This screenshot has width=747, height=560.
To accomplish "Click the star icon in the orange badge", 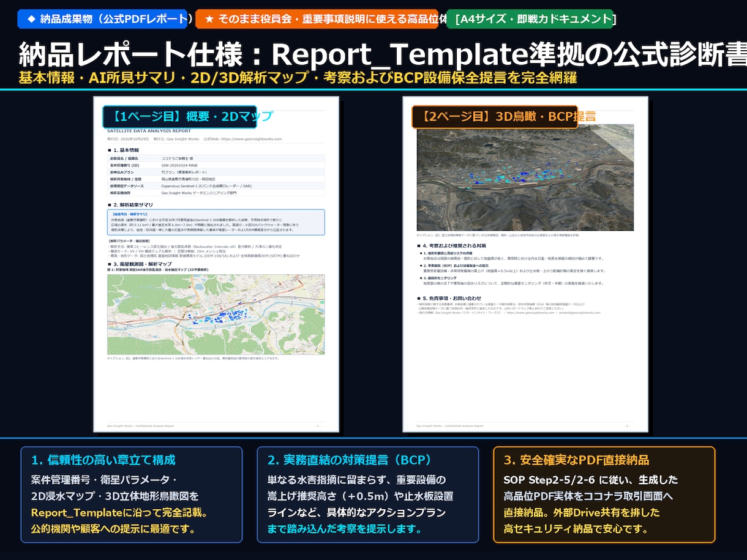I will click(209, 19).
